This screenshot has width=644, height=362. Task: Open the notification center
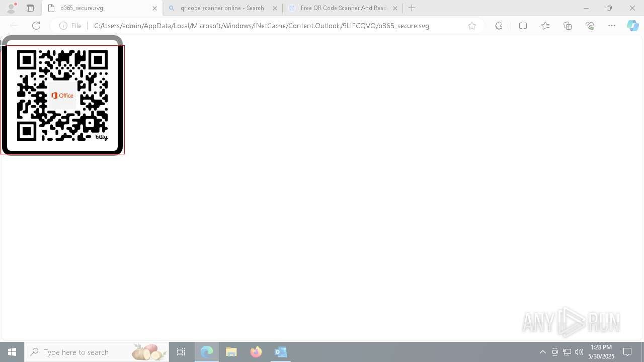coord(627,352)
